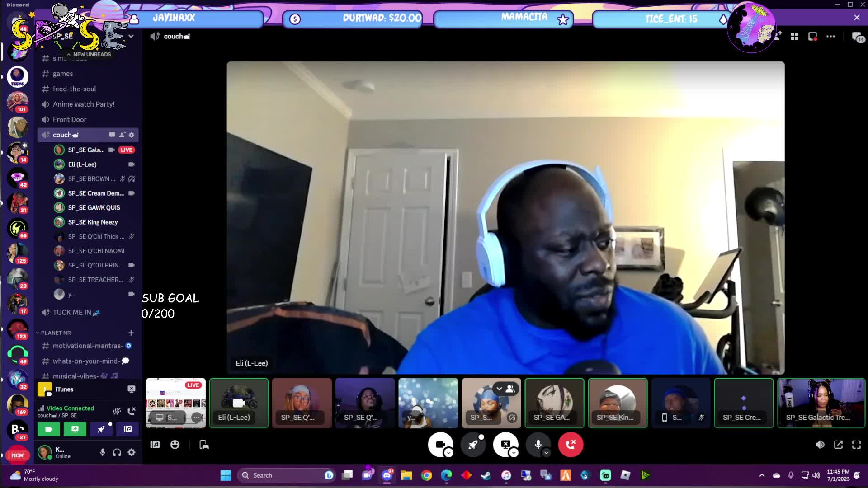Viewport: 868px width, 488px height.
Task: Adjust the stream volume with the speaker icon
Action: 820,445
